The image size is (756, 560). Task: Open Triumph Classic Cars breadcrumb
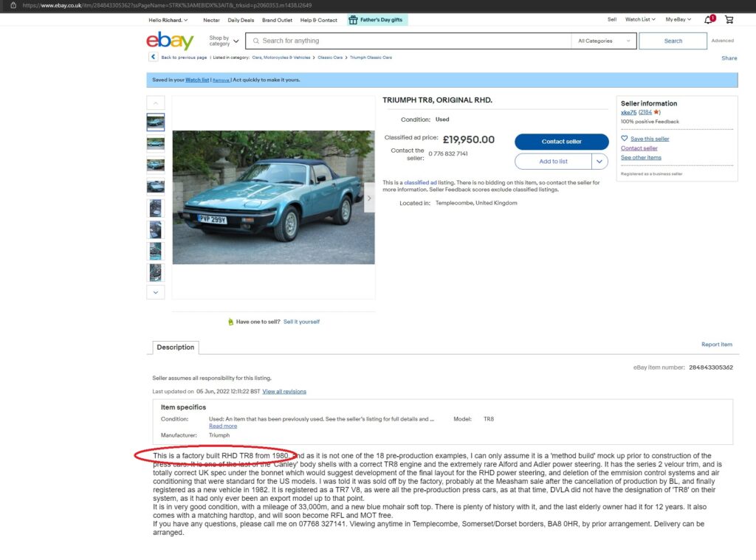point(371,58)
